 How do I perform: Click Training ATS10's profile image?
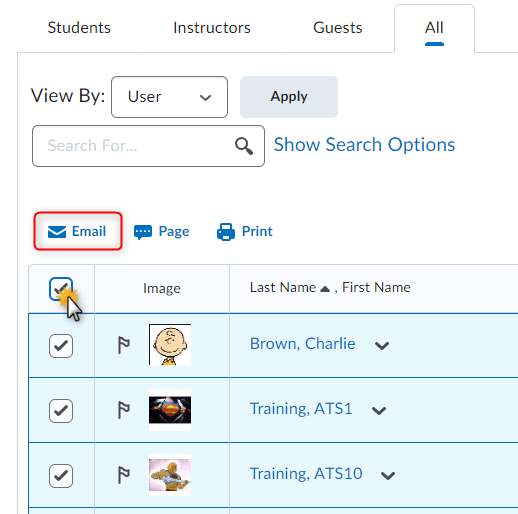(x=170, y=475)
